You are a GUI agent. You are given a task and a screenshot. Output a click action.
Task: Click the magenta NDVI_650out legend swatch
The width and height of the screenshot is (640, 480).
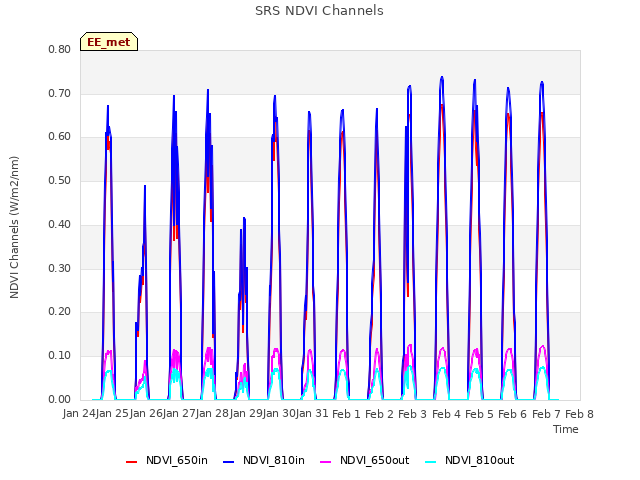[326, 462]
